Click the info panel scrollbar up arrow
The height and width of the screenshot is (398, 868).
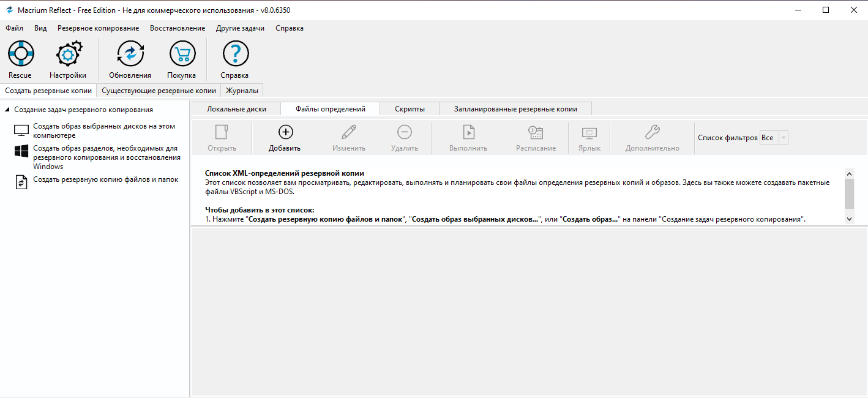[849, 173]
